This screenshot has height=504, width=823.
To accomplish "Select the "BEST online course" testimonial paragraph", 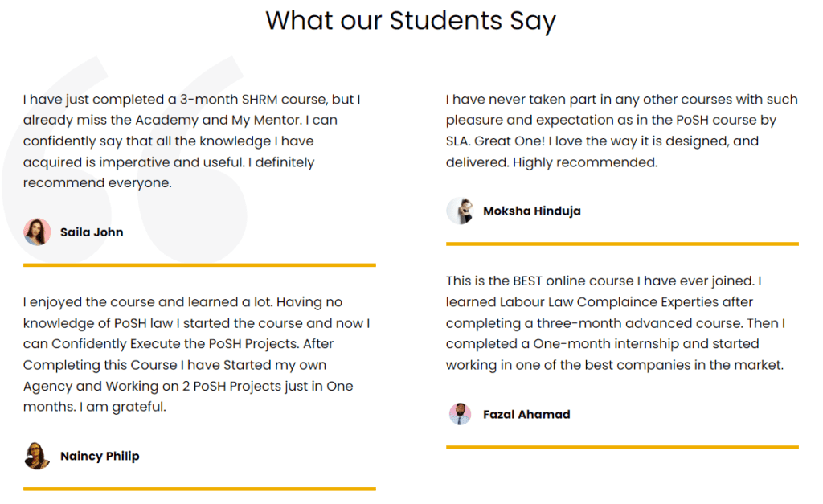I will [x=616, y=323].
